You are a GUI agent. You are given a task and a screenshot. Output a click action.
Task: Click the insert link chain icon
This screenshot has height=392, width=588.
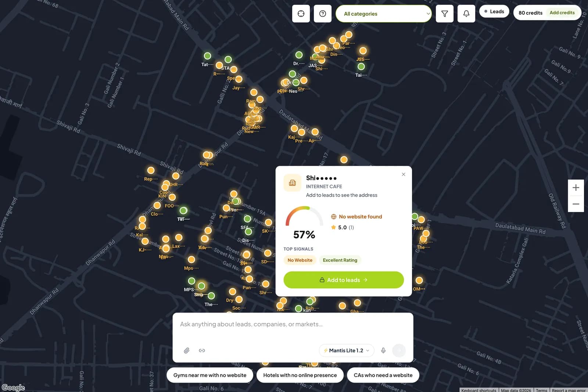point(202,351)
